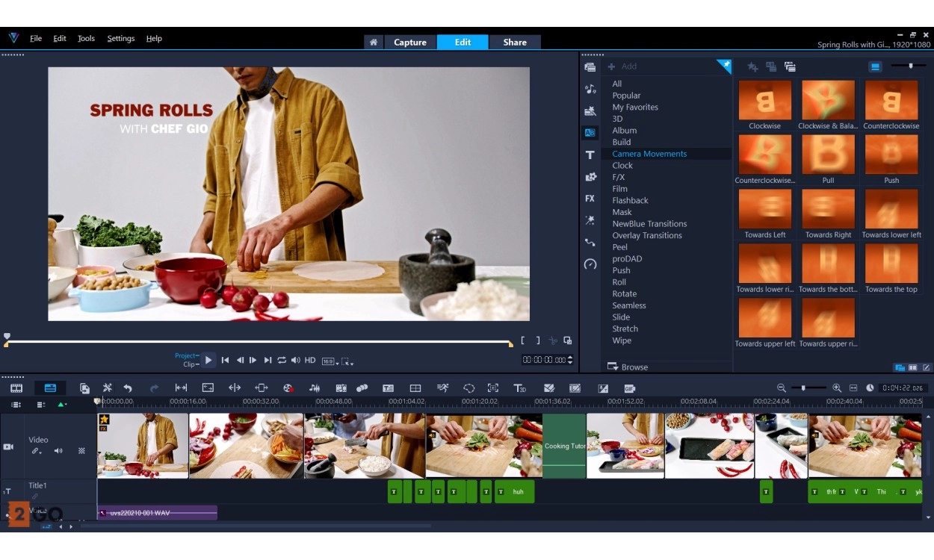Open the Overlay graphics library icon
This screenshot has height=560, width=934.
click(x=590, y=177)
